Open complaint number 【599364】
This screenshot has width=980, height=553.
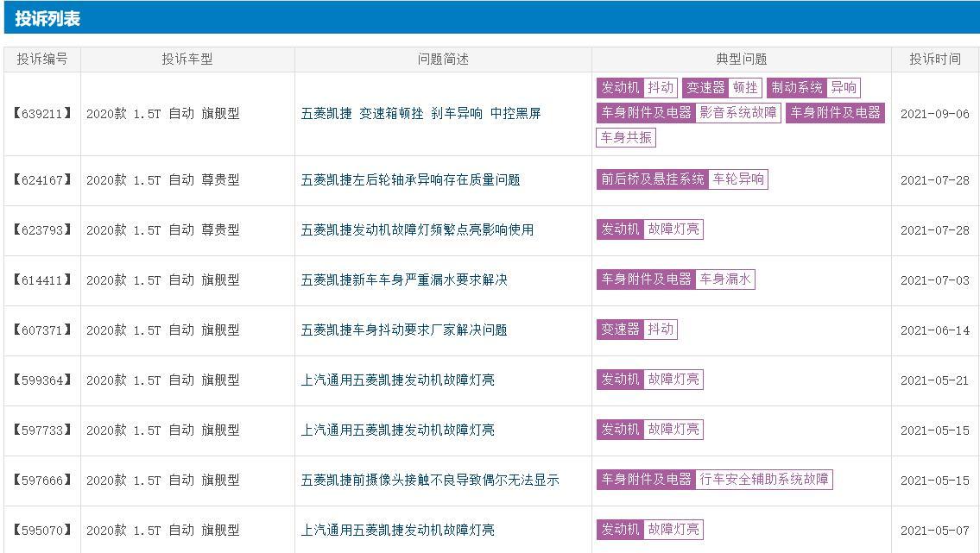41,380
